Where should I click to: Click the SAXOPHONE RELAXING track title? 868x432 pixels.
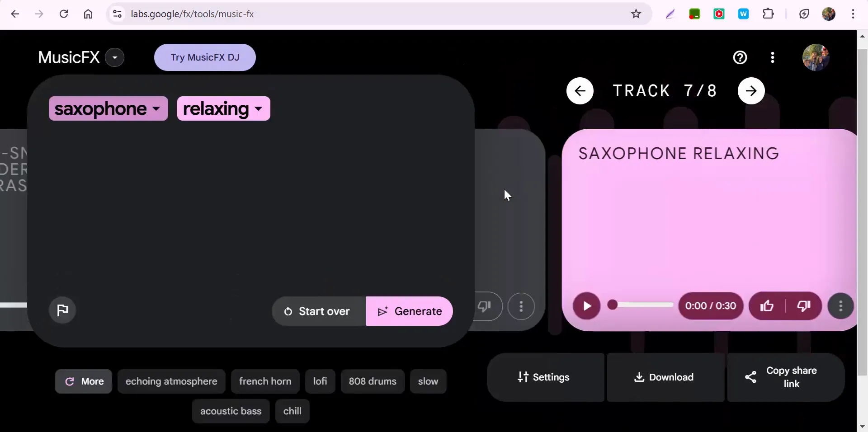[679, 154]
